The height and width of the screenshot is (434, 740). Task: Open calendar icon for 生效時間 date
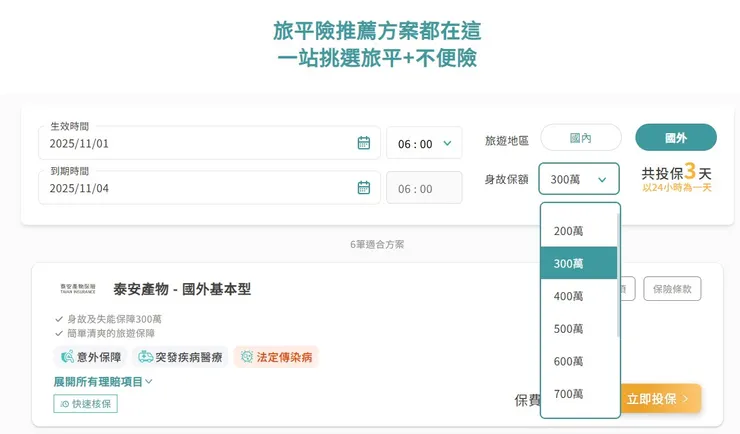coord(363,143)
